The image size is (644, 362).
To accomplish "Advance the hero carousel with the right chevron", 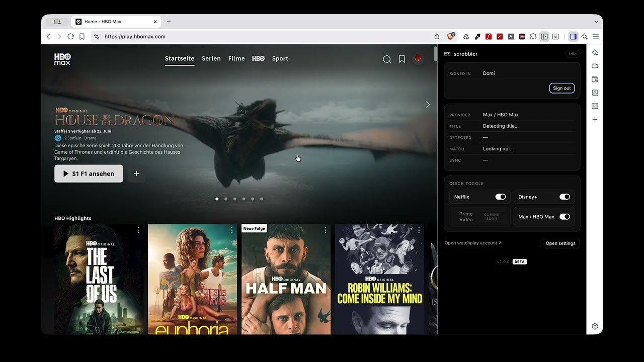I will 428,105.
